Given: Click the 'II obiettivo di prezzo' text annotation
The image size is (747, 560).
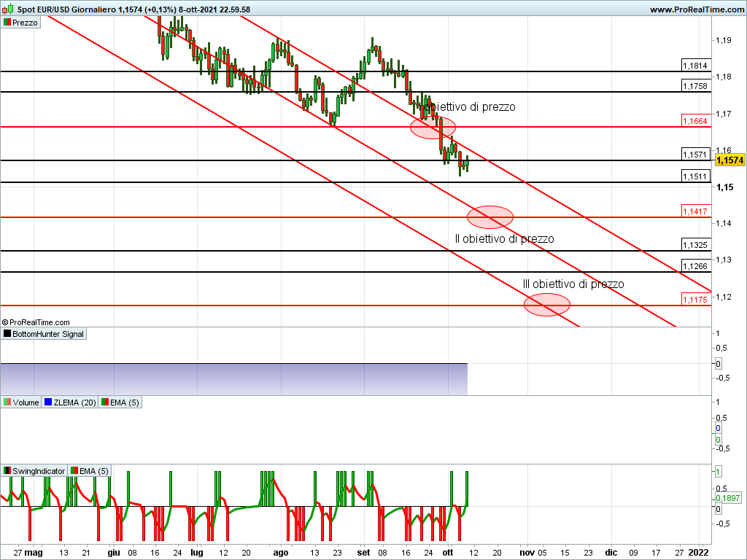Looking at the screenshot, I should pos(504,238).
